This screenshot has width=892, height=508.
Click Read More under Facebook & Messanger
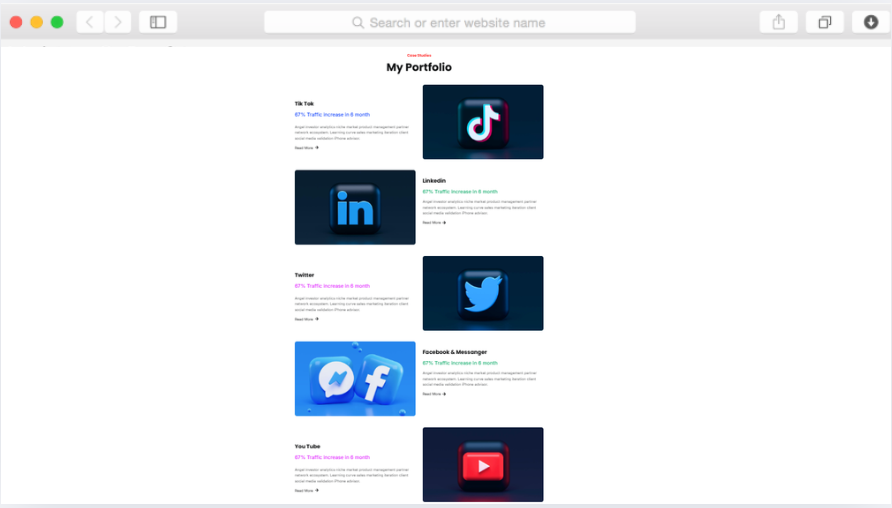(434, 394)
